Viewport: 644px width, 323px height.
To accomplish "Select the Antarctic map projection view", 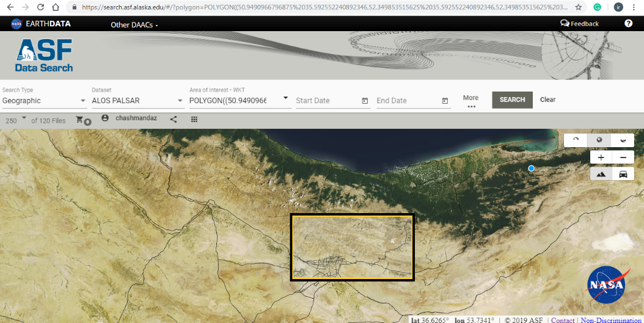I will (623, 140).
